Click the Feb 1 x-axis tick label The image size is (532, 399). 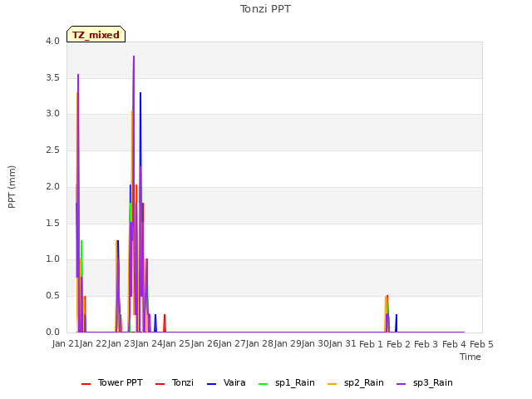371,344
